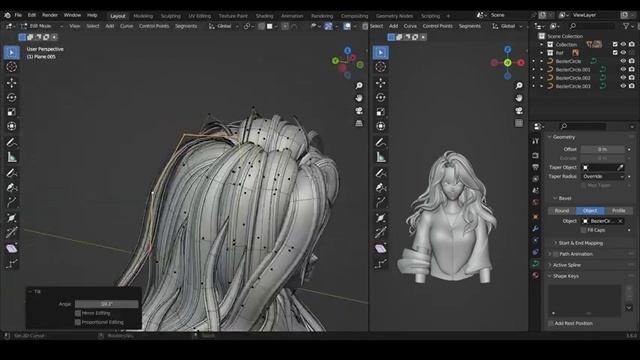Toggle camera view icon in left viewport
Image resolution: width=640 pixels, height=360 pixels.
[359, 111]
